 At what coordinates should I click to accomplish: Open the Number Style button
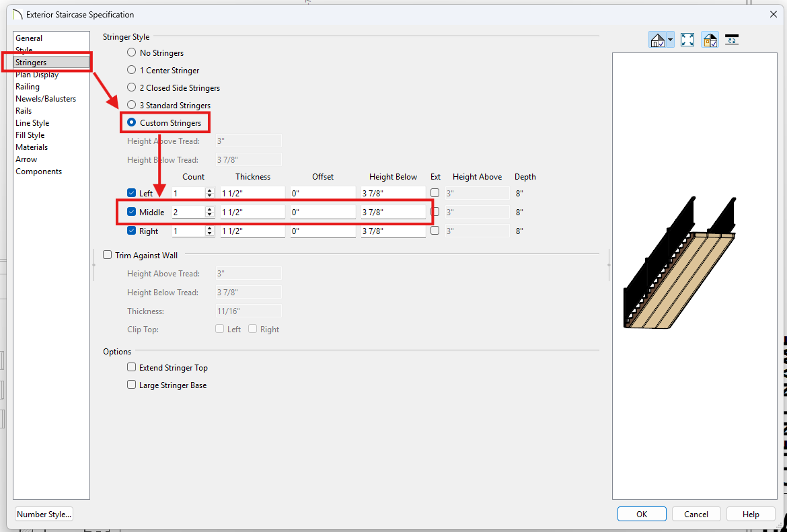[44, 515]
